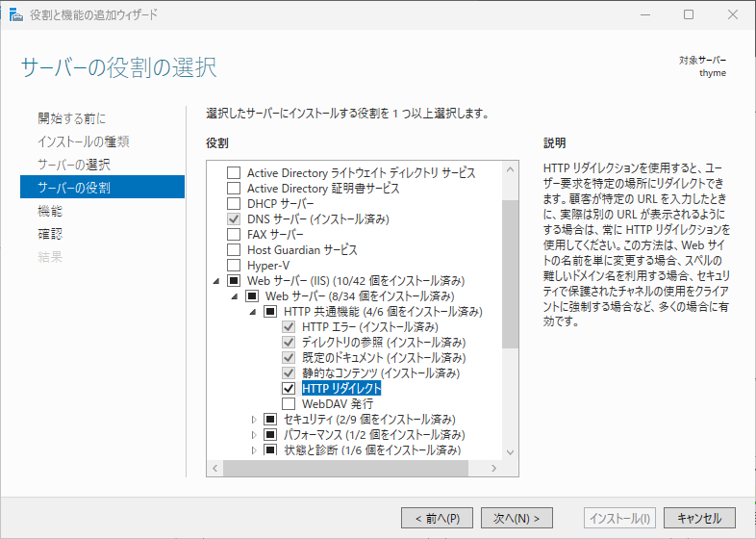Click horizontal scroll right arrow

tap(493, 468)
